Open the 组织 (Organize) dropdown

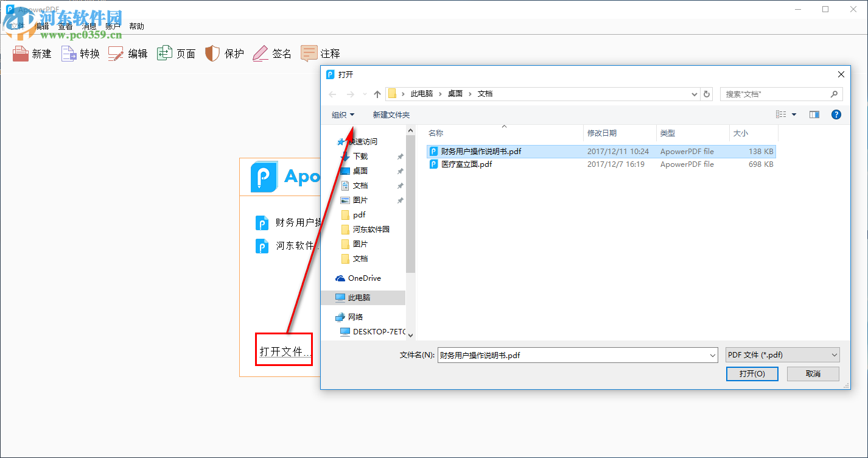[x=343, y=114]
